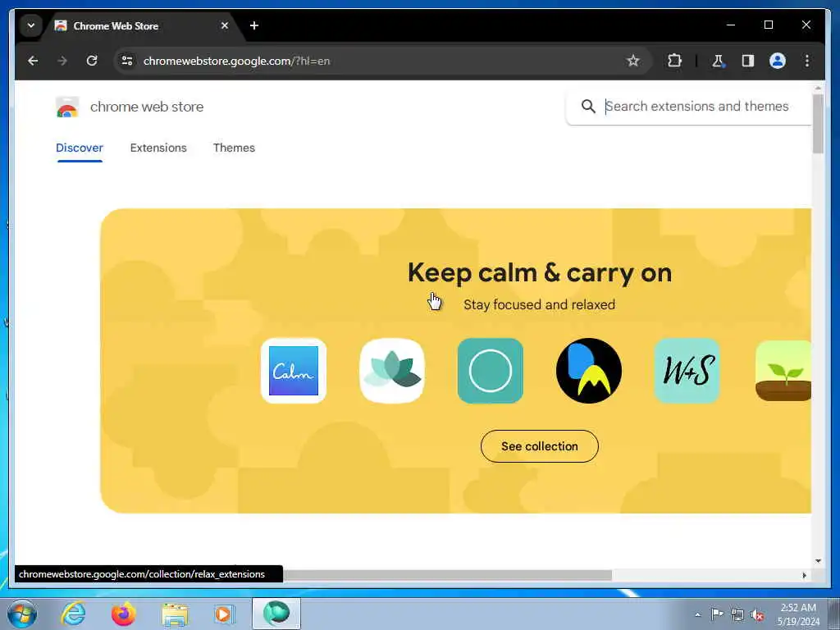Open Chrome three-dot menu
The height and width of the screenshot is (630, 840).
[807, 61]
